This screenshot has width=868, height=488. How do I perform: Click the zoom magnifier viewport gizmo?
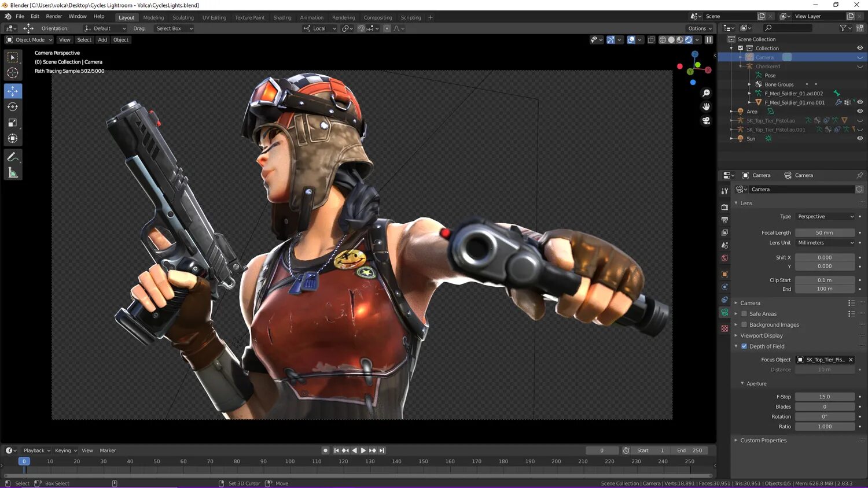706,93
